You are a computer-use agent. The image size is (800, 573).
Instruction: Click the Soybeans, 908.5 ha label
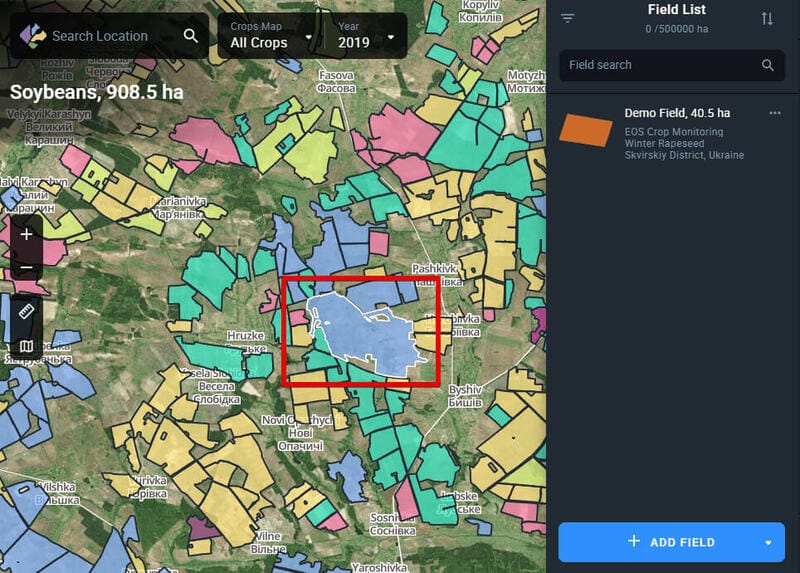point(96,92)
